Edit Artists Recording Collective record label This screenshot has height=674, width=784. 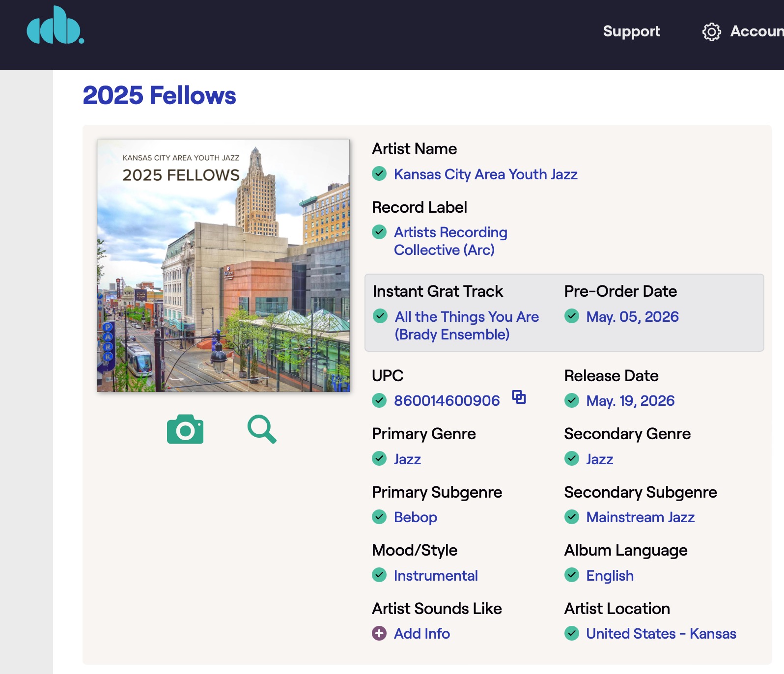[x=450, y=241]
